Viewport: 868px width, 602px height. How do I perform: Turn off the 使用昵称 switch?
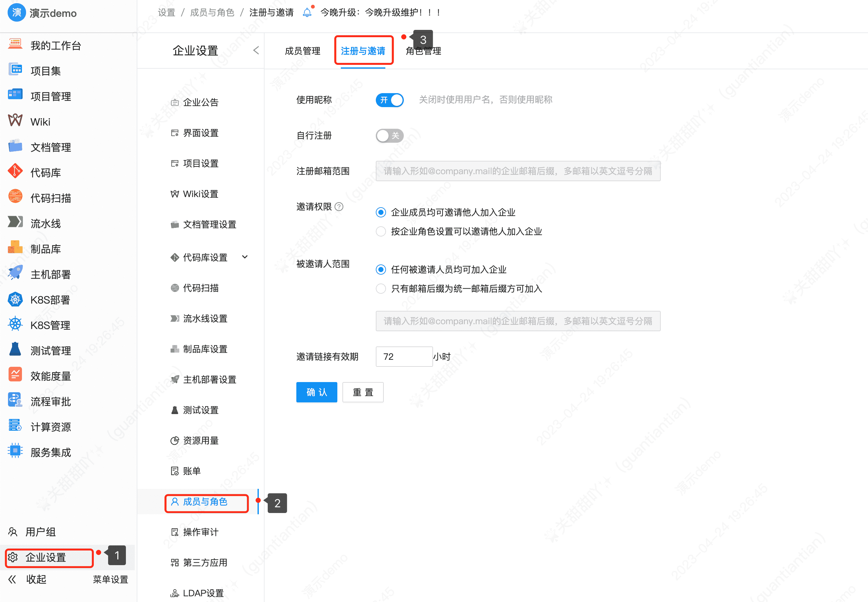(x=389, y=100)
